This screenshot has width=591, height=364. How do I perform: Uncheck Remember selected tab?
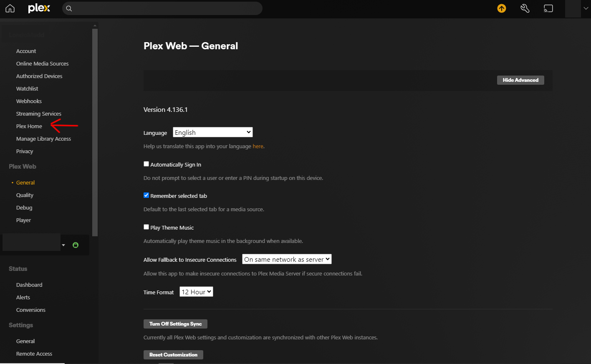146,195
